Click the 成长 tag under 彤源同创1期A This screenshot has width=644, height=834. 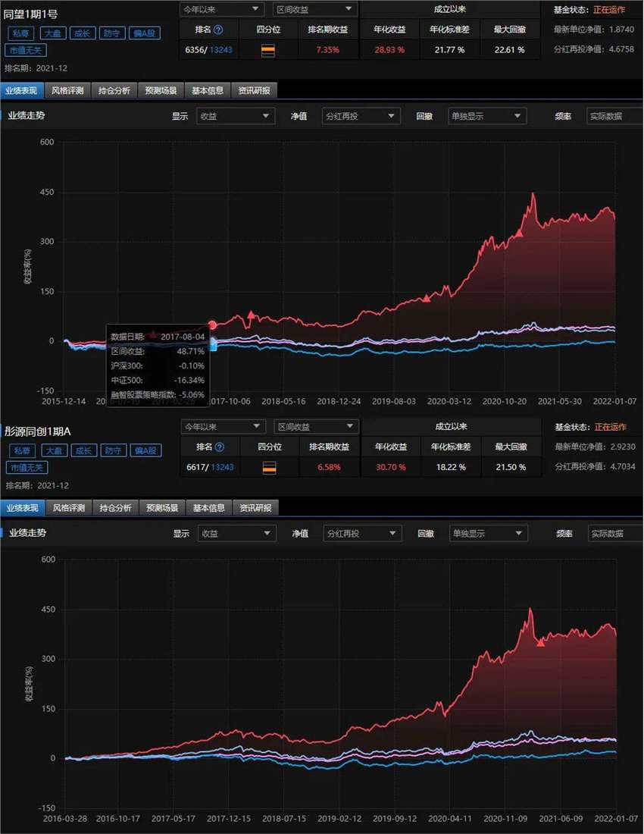(83, 450)
